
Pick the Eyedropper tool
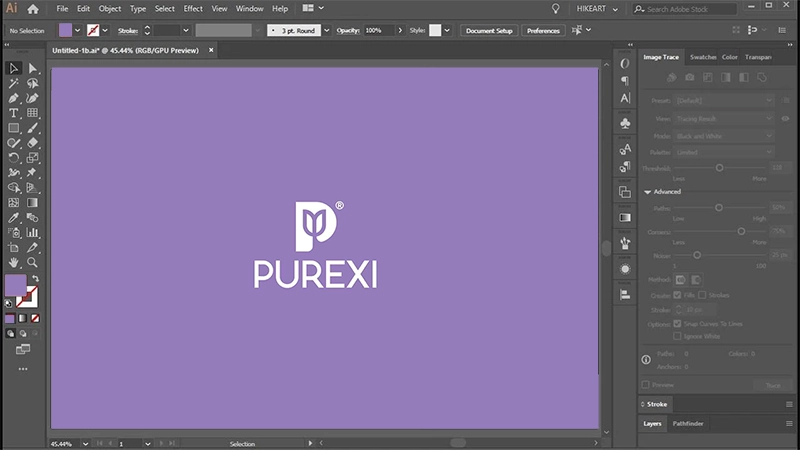pos(14,218)
